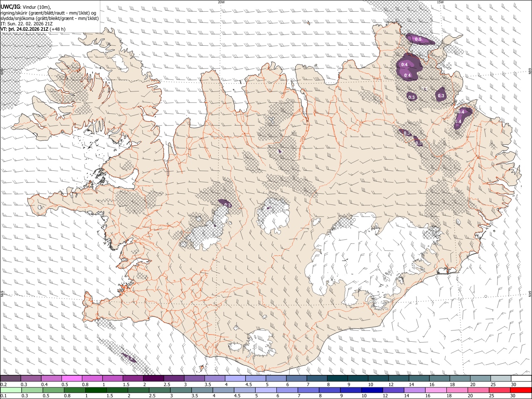Click the '0.2' number under upper legend
Screen dimensions: 532x399
click(3, 384)
